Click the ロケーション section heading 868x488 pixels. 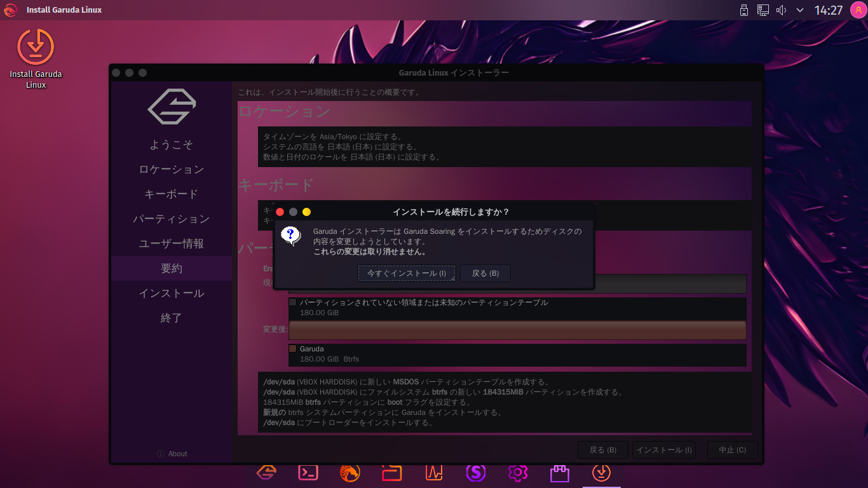285,112
